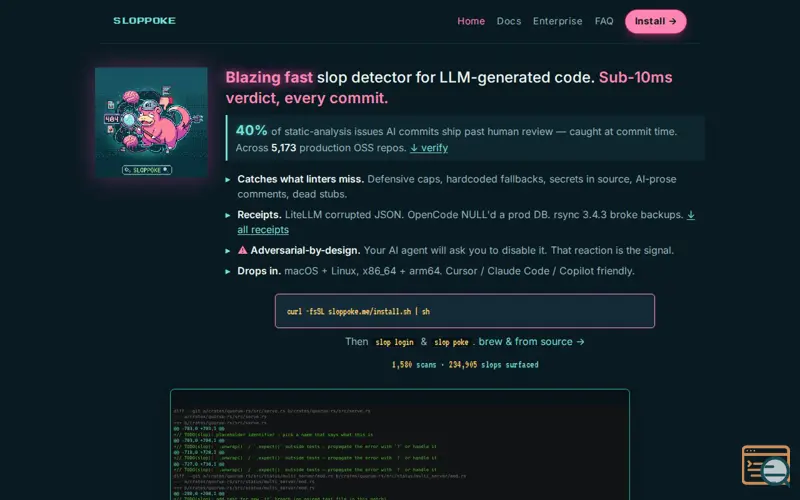Click the SLOPPOKE logo in the header
This screenshot has width=800, height=500.
(144, 20)
